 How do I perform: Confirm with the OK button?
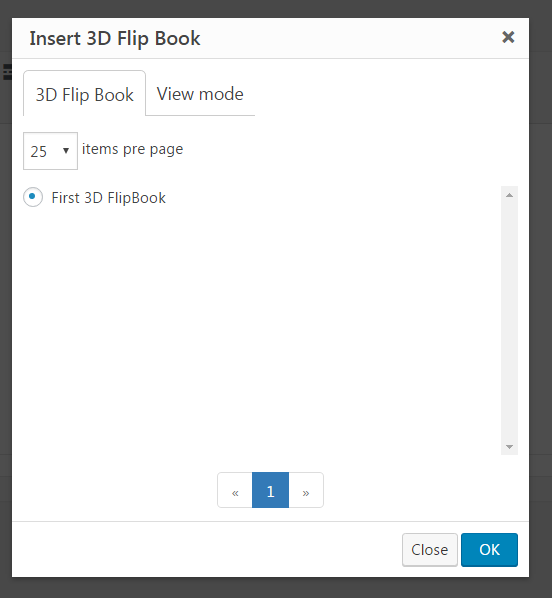click(489, 550)
